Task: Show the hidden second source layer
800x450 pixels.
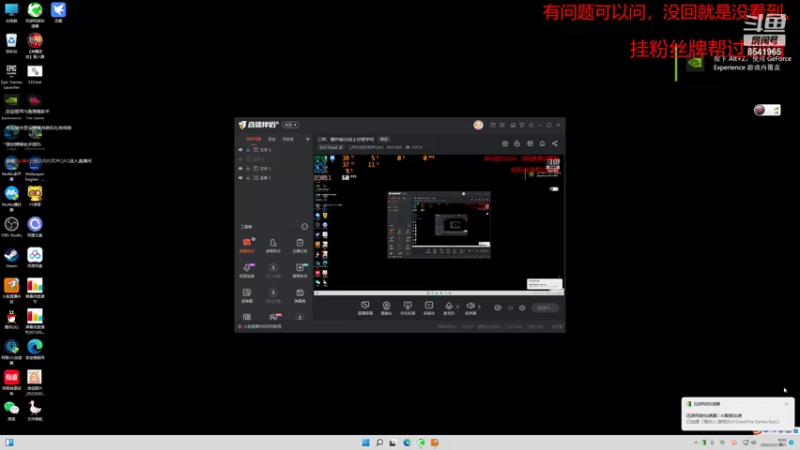Action: tap(240, 159)
